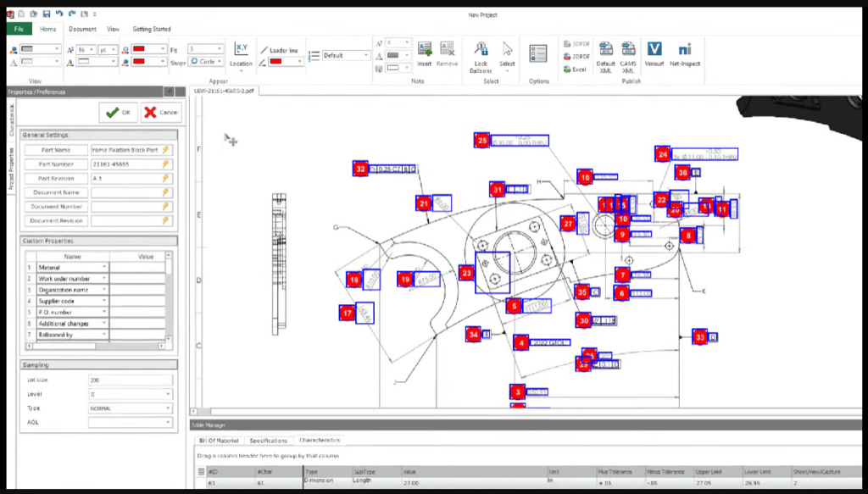868x494 pixels.
Task: Toggle the lightning capture next to Part Name
Action: point(166,150)
